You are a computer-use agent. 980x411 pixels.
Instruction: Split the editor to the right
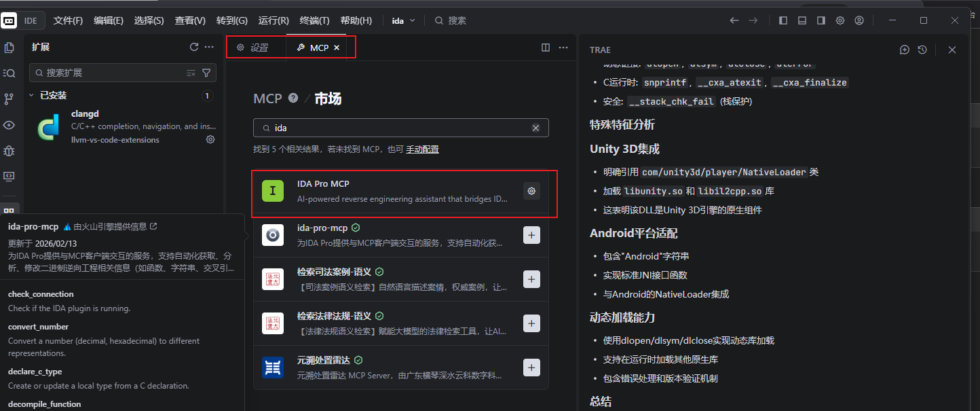tap(546, 48)
